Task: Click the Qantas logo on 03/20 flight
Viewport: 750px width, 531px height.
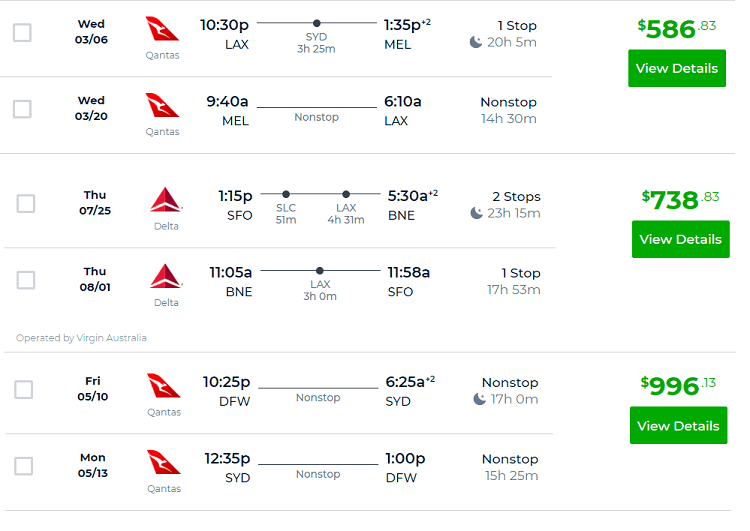Action: tap(162, 106)
